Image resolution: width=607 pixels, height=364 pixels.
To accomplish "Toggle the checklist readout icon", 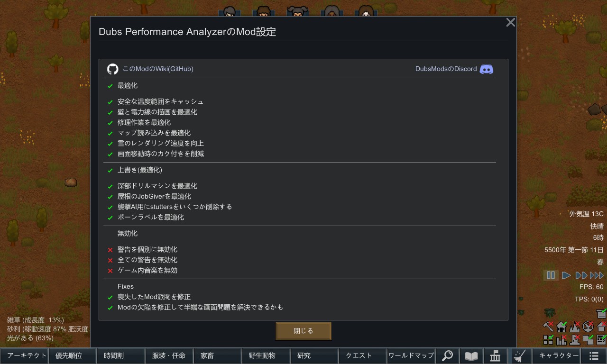I will click(x=602, y=339).
